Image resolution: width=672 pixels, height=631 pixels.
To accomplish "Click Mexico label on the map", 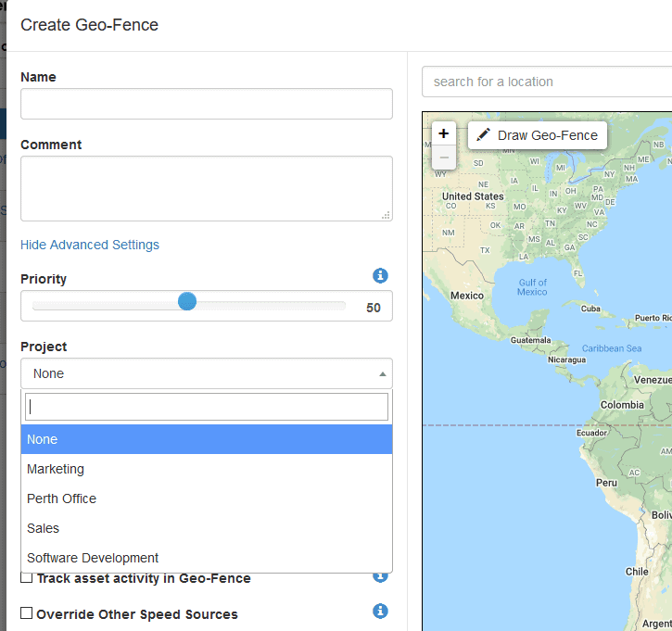I will (x=467, y=296).
